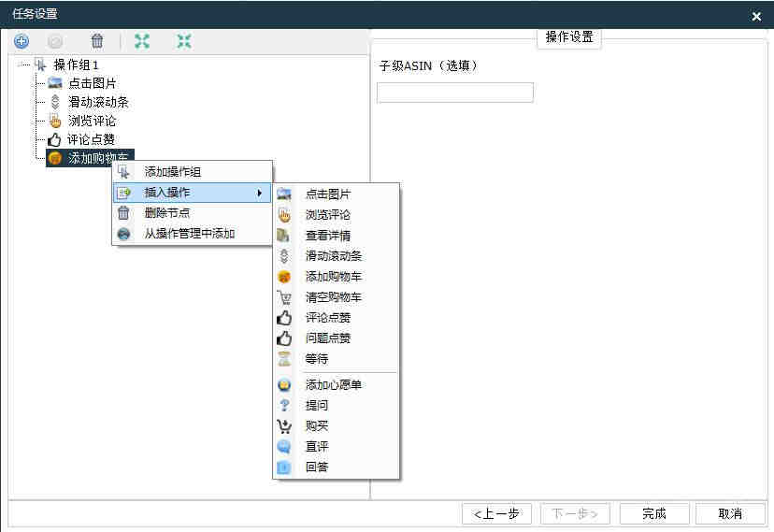Click the green expand-all arrows icon
This screenshot has height=532, width=774.
pyautogui.click(x=142, y=41)
